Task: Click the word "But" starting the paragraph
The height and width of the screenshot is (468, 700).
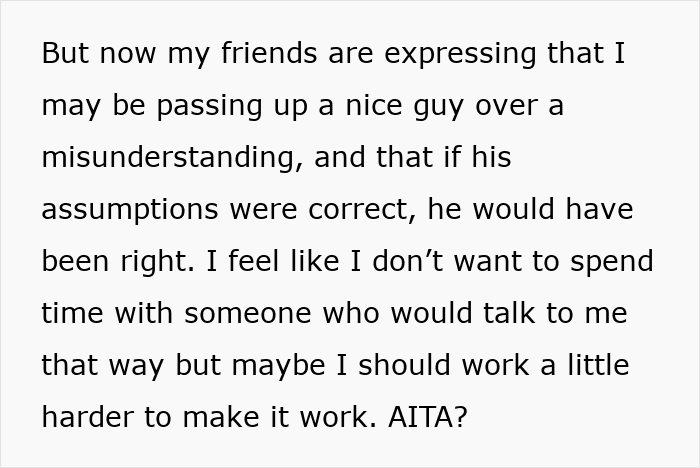Action: tap(65, 54)
